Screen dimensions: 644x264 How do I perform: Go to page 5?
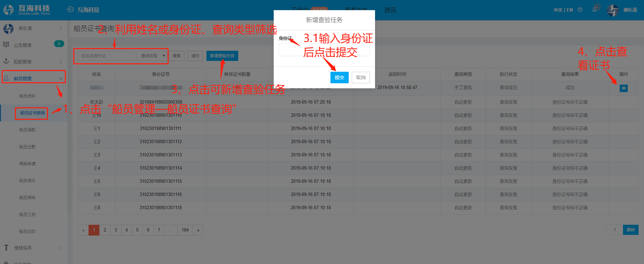[x=137, y=230]
